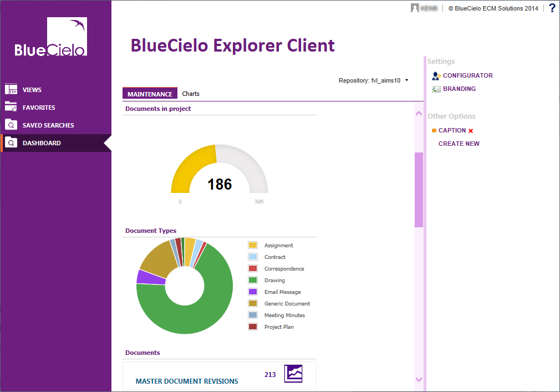Click the Configurator user icon
This screenshot has width=560, height=392.
coord(436,76)
